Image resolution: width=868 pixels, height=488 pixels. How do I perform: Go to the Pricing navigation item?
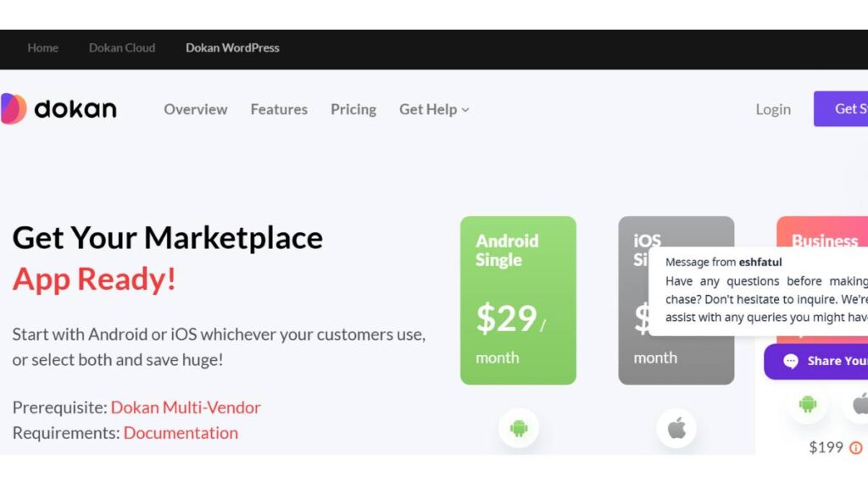(353, 109)
